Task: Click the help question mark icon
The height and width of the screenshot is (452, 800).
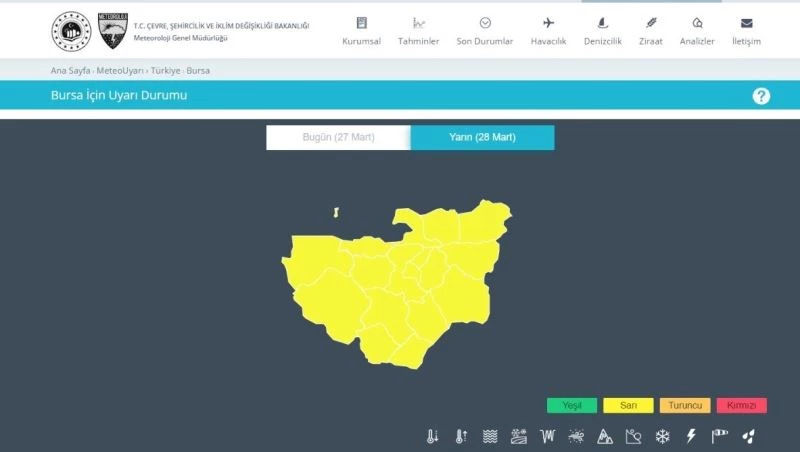Action: (x=761, y=96)
